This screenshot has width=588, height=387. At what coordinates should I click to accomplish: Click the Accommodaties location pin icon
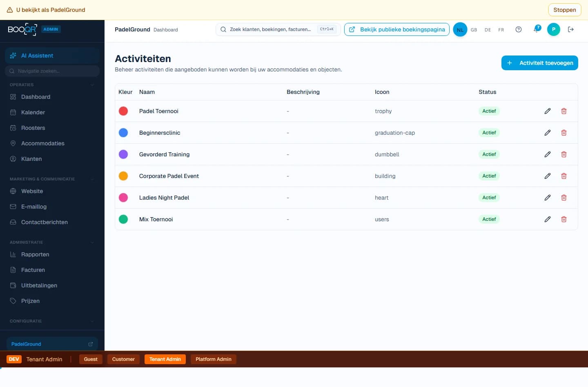point(13,143)
